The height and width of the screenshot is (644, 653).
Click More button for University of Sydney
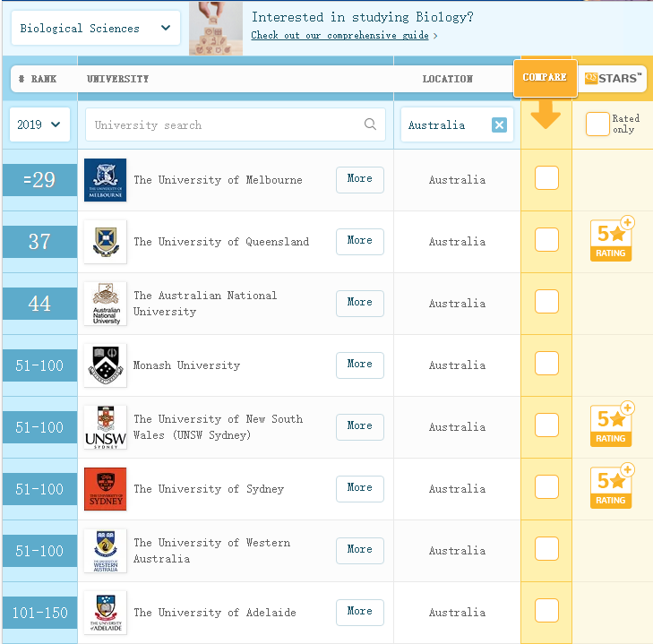[360, 489]
